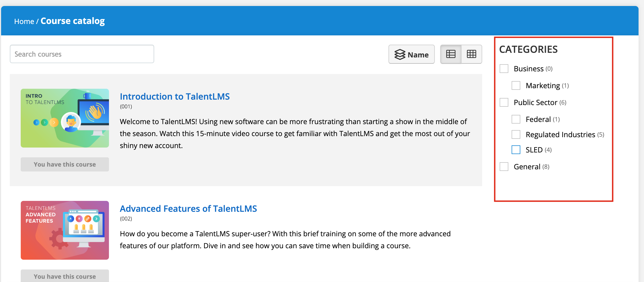Click You have this course under Advanced Features
Viewport: 644px width, 282px height.
point(65,276)
